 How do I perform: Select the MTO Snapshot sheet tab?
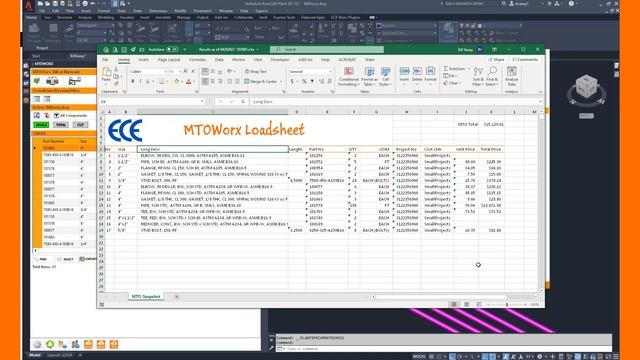click(146, 296)
